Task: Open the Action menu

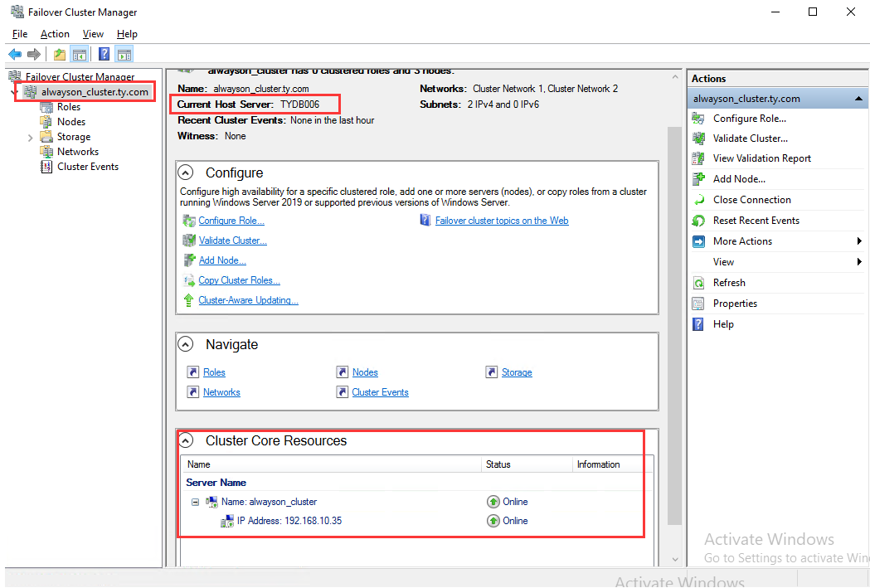Action: [x=55, y=34]
